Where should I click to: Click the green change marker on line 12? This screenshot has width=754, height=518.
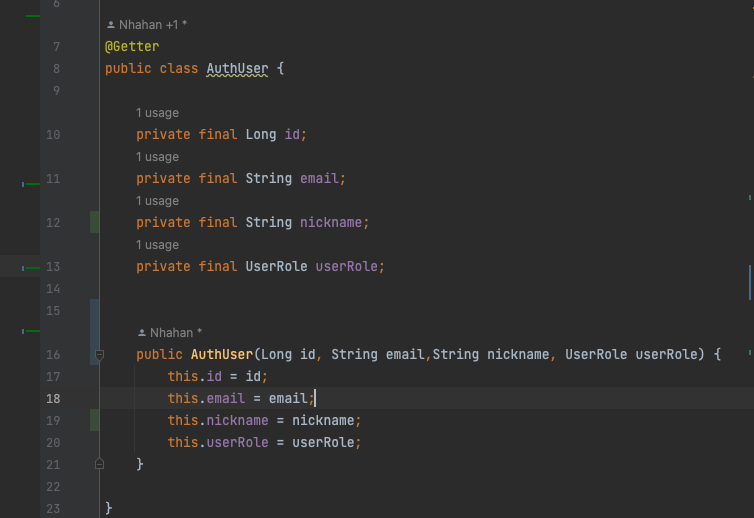pyautogui.click(x=95, y=222)
